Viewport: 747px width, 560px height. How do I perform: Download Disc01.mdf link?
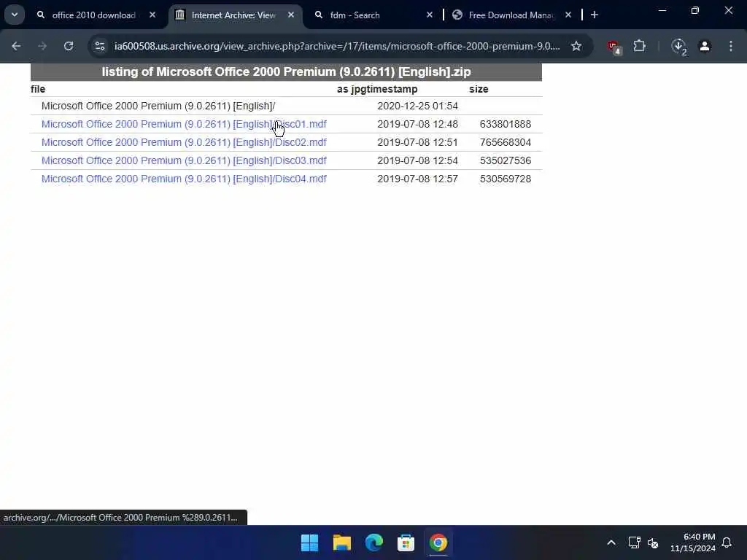click(x=184, y=124)
